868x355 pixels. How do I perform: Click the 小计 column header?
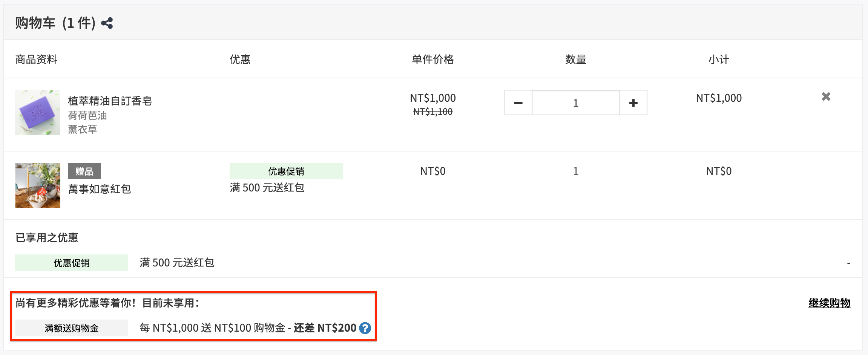click(719, 60)
